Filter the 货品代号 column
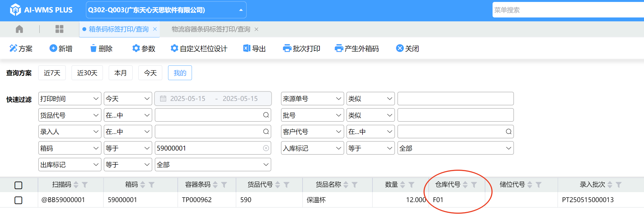644x224 pixels. pyautogui.click(x=286, y=185)
